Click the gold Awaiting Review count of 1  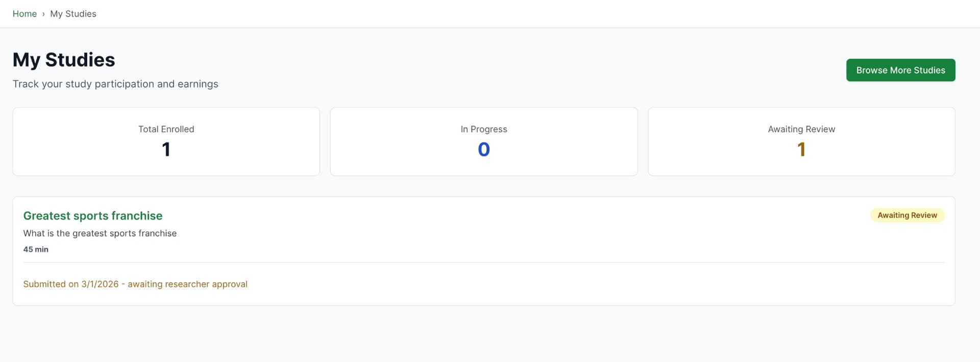tap(801, 149)
